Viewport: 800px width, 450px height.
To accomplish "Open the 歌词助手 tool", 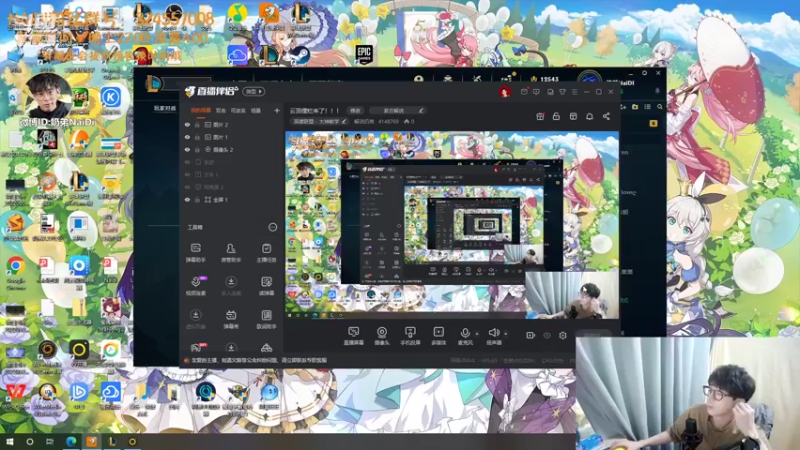I will click(x=266, y=319).
